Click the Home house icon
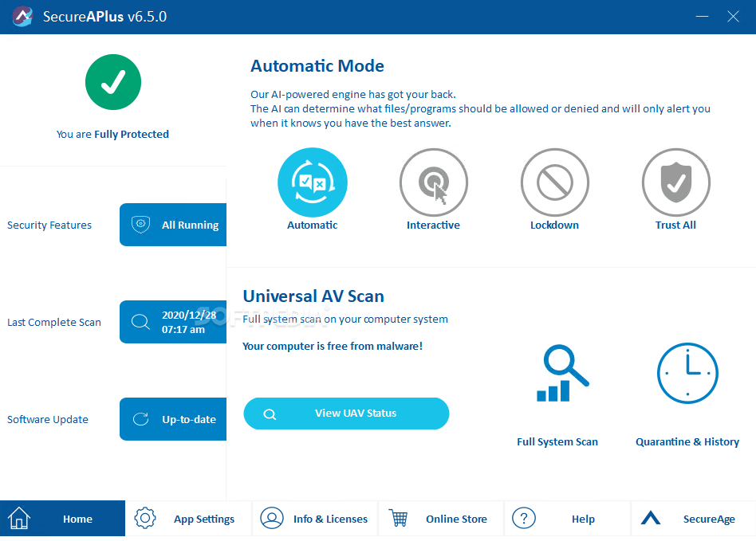This screenshot has width=756, height=541. pos(19,519)
